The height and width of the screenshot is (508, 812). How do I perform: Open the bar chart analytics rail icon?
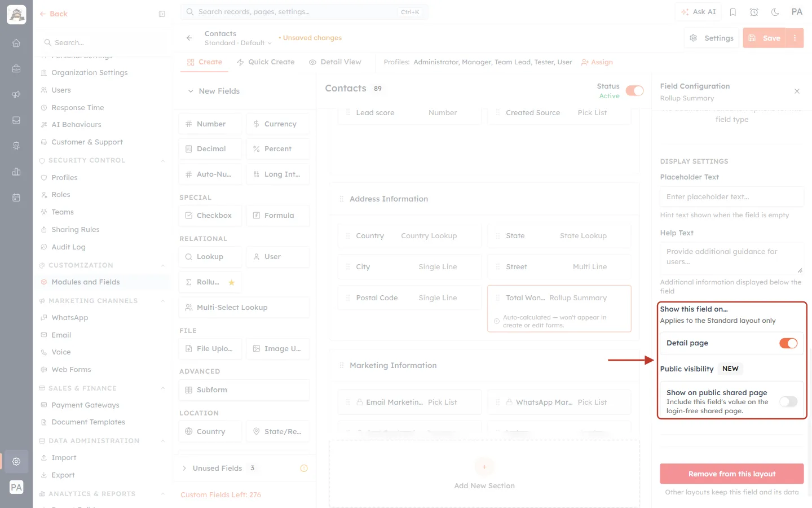coord(16,172)
